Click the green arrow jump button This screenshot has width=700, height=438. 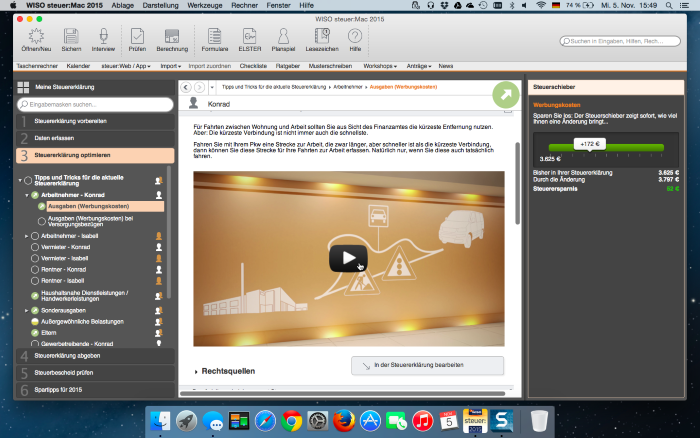pyautogui.click(x=506, y=95)
